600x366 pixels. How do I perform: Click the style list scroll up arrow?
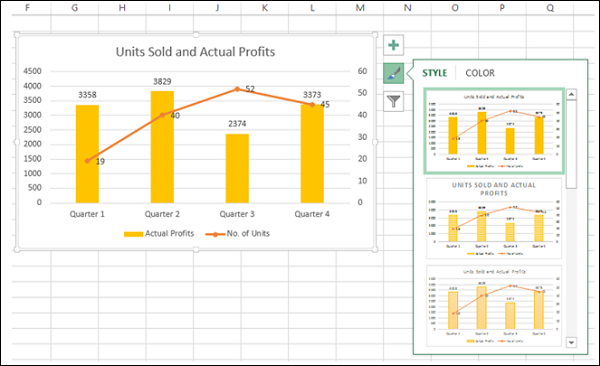point(571,94)
